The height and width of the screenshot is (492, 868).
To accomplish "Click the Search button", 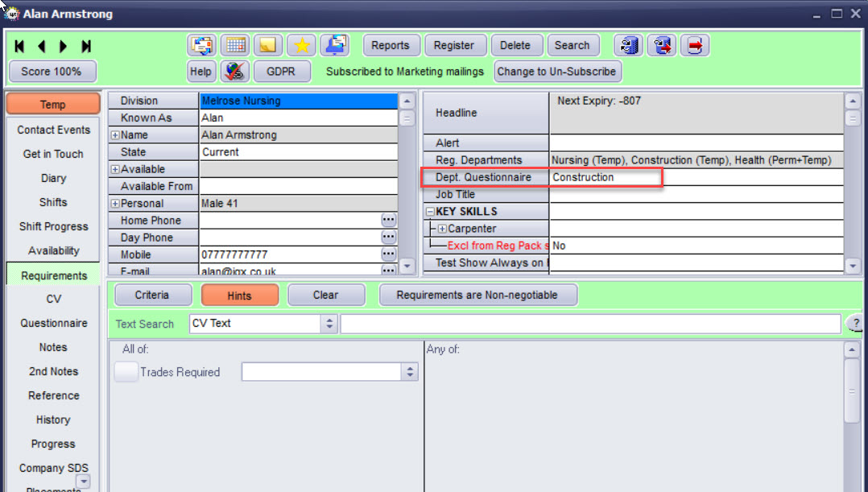I will pyautogui.click(x=572, y=45).
